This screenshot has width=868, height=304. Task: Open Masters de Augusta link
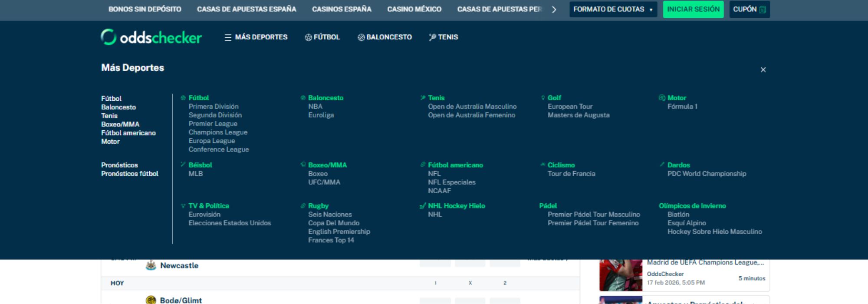click(x=579, y=115)
